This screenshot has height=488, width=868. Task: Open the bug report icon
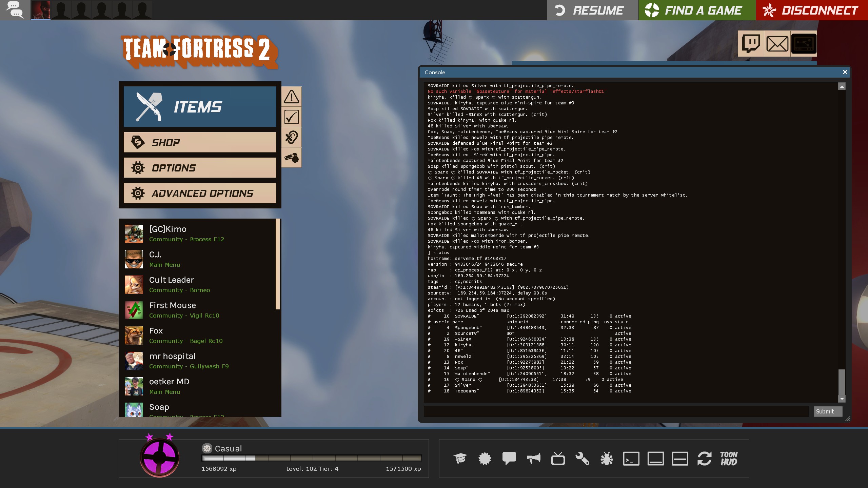click(x=607, y=459)
